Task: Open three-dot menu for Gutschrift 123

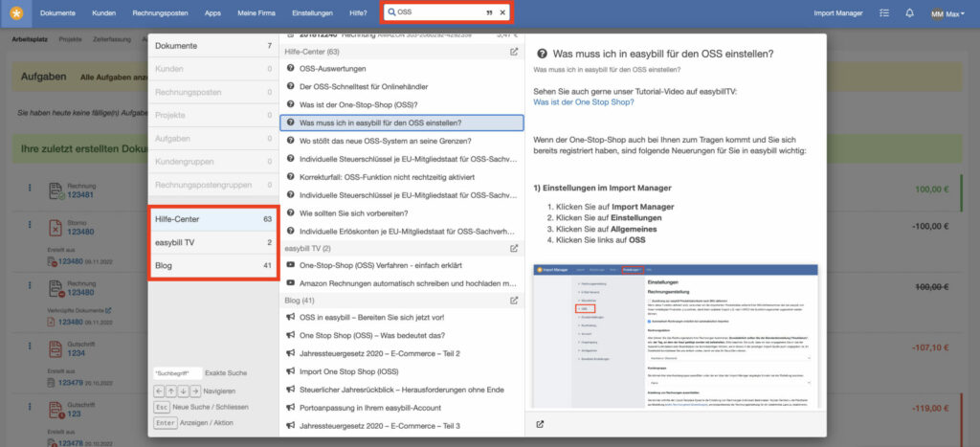Action: [30, 407]
